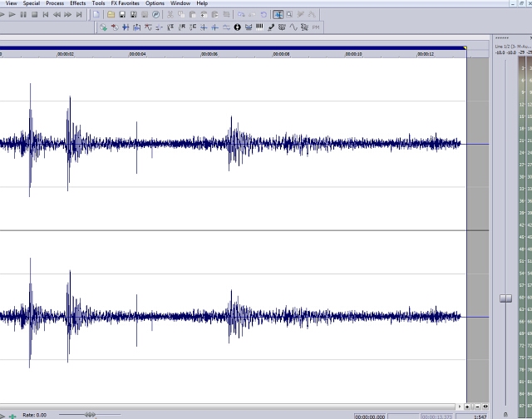The height and width of the screenshot is (419, 532).
Task: Select the Magnify tool
Action: [289, 14]
